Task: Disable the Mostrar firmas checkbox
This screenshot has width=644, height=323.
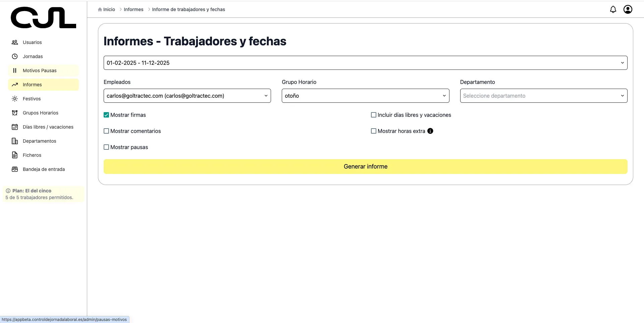Action: coord(106,115)
